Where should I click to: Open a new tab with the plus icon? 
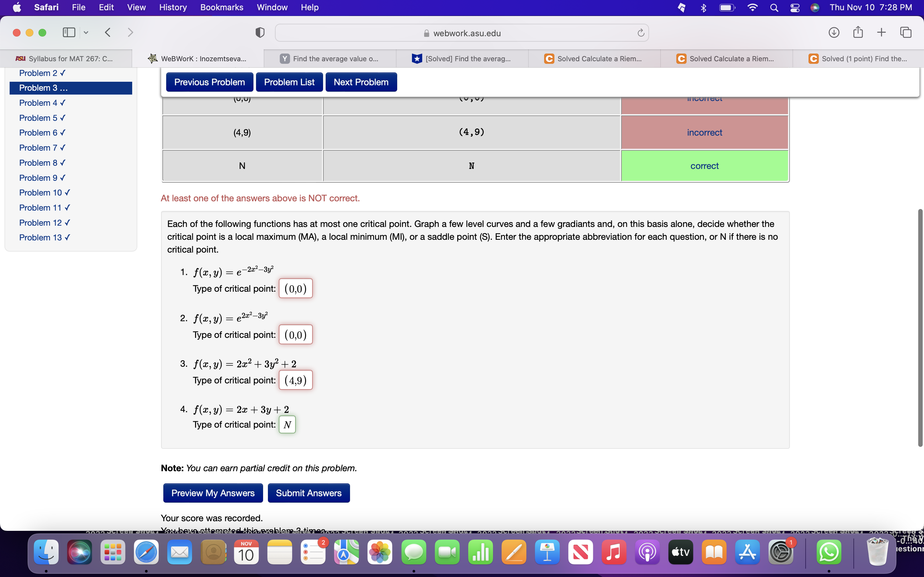882,32
